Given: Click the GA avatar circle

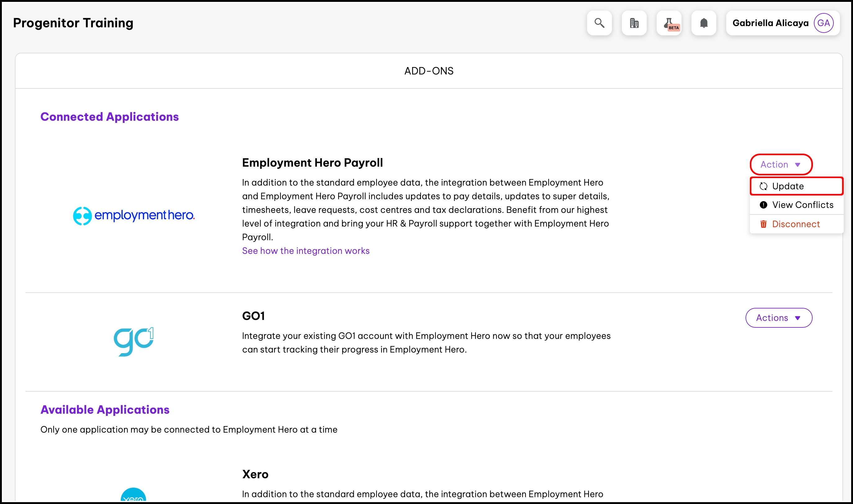Looking at the screenshot, I should coord(824,23).
